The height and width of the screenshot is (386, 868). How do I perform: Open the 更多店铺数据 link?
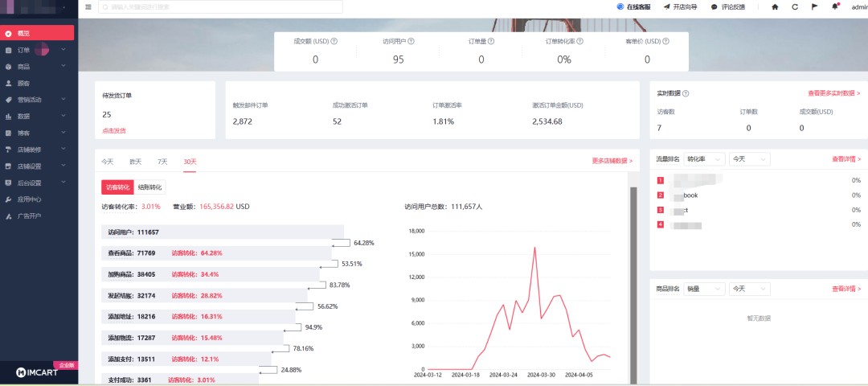point(612,161)
